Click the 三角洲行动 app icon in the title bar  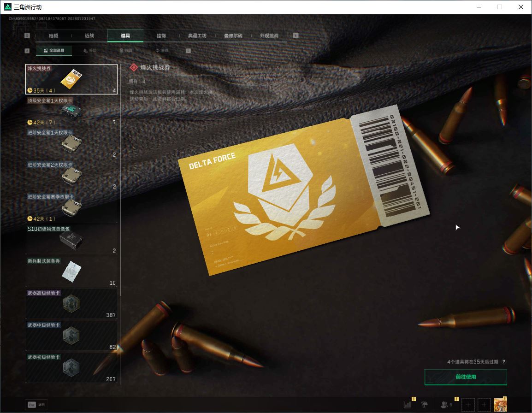pyautogui.click(x=7, y=7)
